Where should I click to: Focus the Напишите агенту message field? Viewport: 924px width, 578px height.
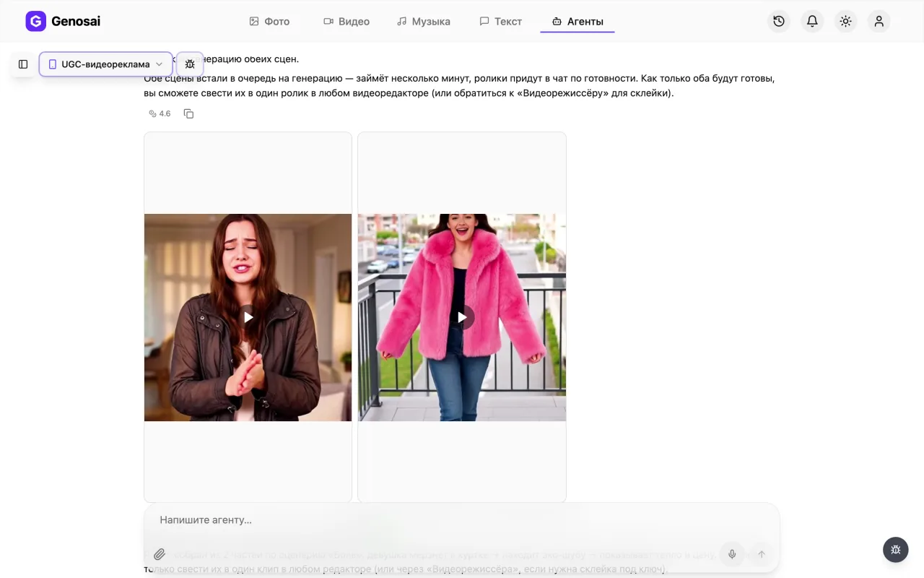click(462, 520)
